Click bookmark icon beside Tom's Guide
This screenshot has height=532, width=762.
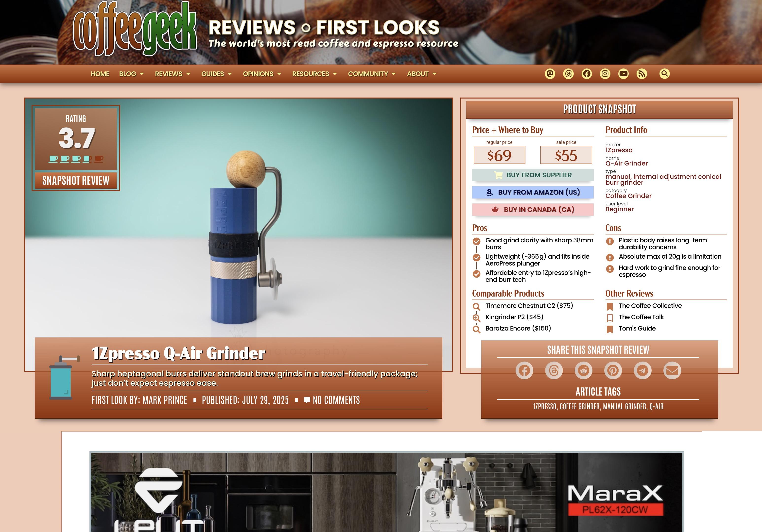click(610, 329)
